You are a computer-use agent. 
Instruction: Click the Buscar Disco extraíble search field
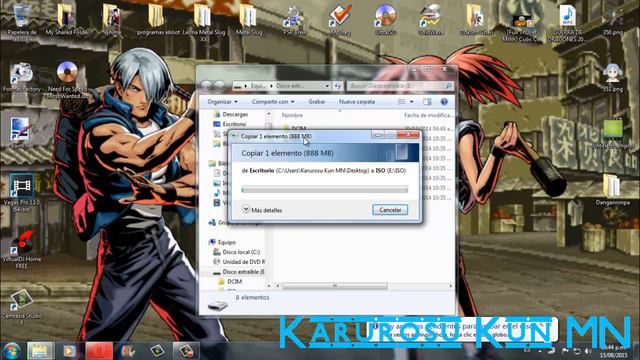coord(400,86)
